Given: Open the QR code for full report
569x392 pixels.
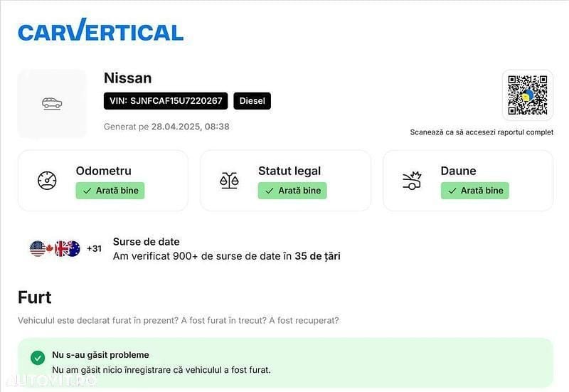Looking at the screenshot, I should [x=528, y=95].
